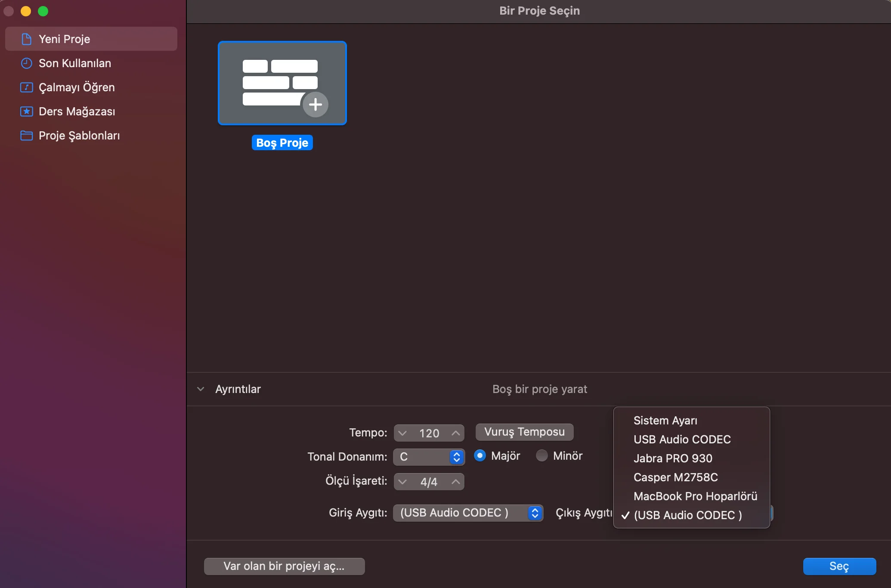891x588 pixels.
Task: Click Var olan bir projeyi aç button
Action: [x=284, y=566]
